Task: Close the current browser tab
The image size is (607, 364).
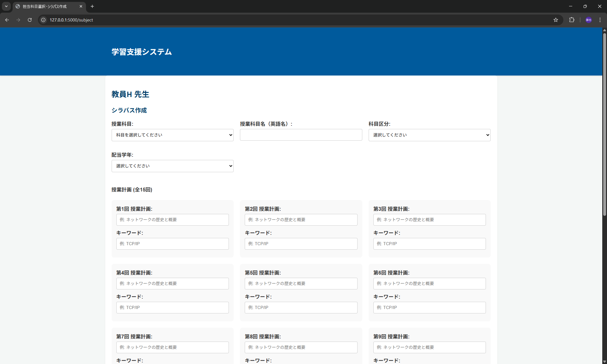Action: click(81, 6)
